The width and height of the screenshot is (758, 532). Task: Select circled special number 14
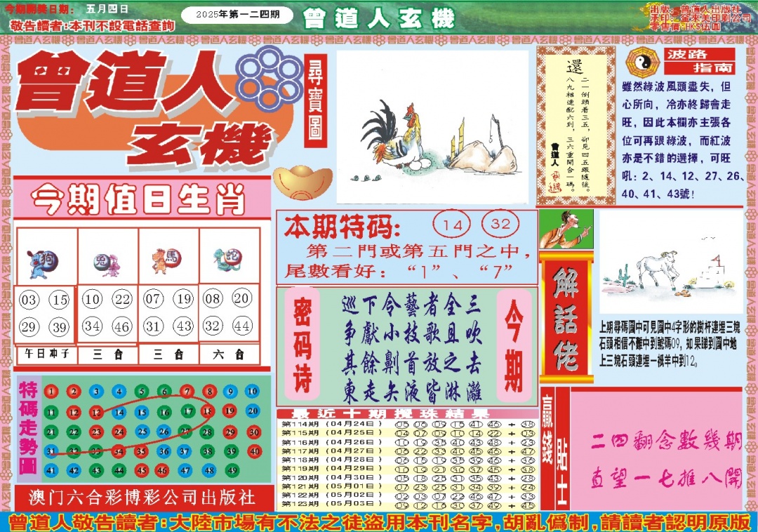coord(453,225)
